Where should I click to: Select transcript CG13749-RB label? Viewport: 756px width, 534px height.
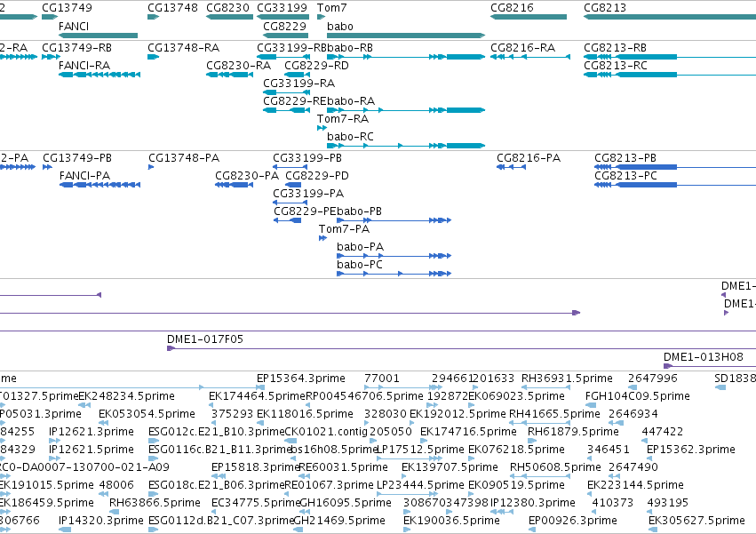point(76,48)
